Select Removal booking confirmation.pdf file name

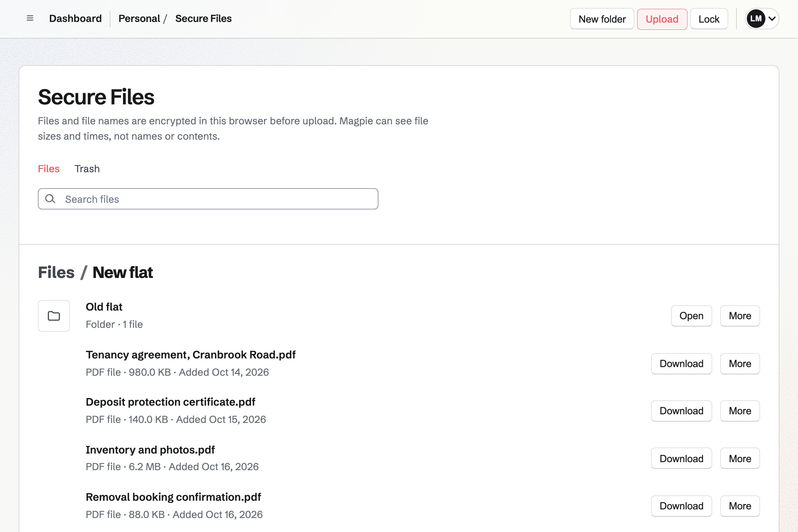[x=173, y=497]
